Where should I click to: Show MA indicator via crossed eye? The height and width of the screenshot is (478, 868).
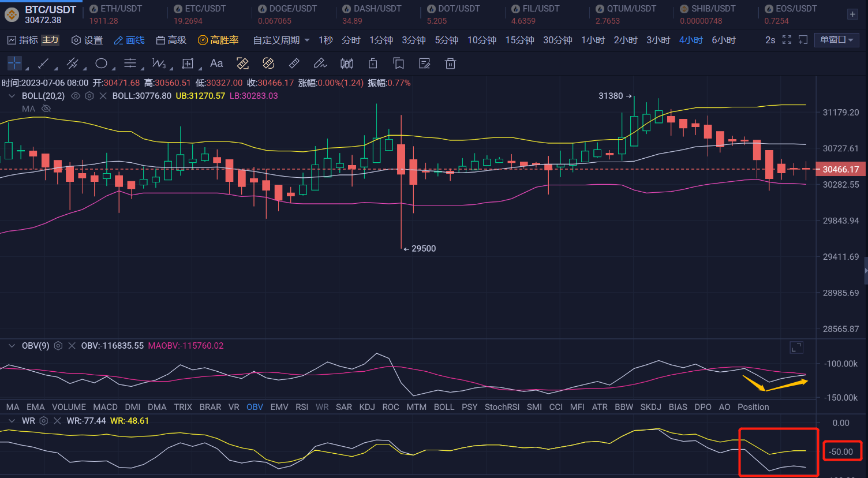[x=46, y=109]
